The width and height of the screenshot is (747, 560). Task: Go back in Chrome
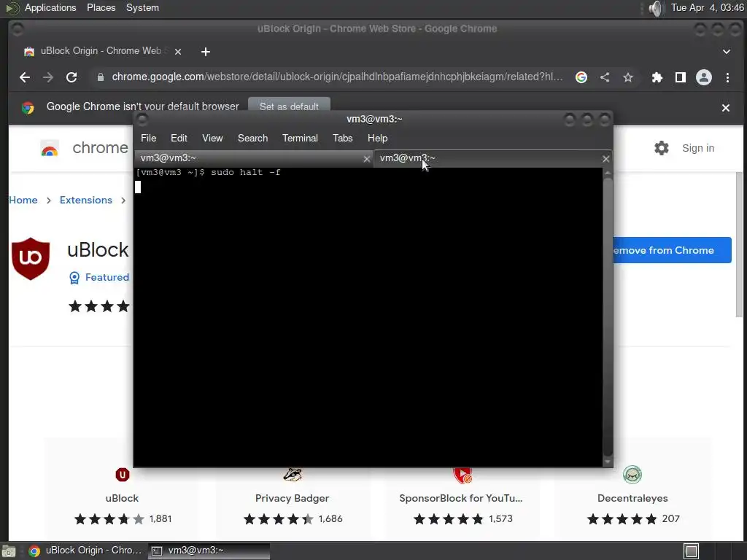[25, 77]
